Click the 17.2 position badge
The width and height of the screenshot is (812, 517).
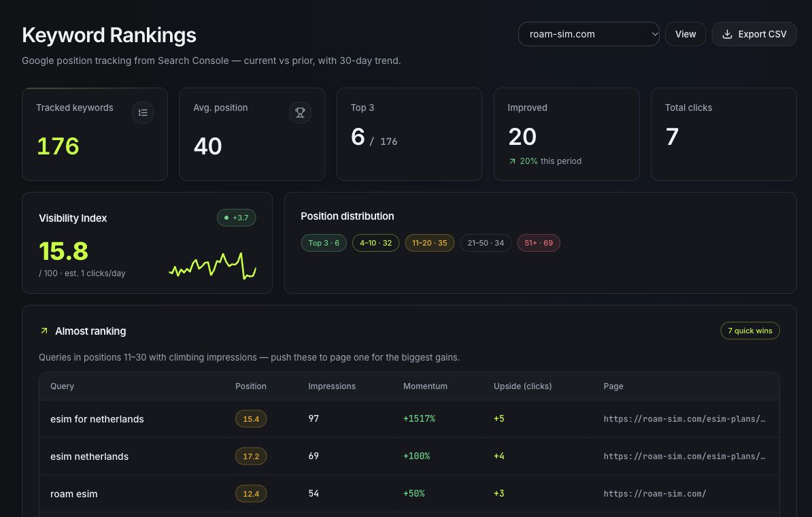[x=251, y=456]
